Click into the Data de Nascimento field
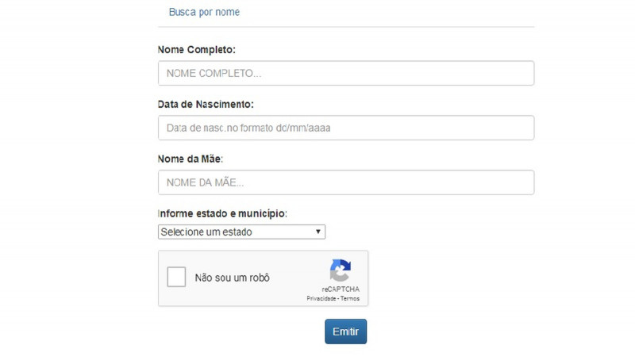Viewport: 635px width, 364px height. tap(346, 128)
